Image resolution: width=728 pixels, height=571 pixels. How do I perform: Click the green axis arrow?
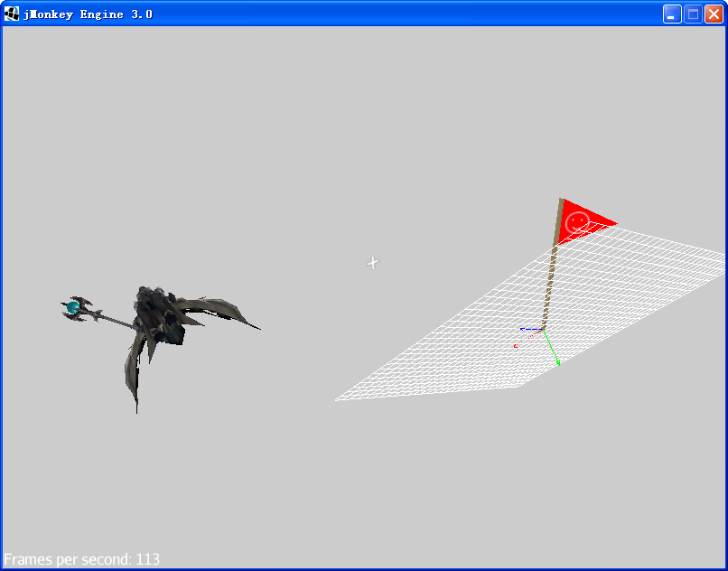pos(551,348)
